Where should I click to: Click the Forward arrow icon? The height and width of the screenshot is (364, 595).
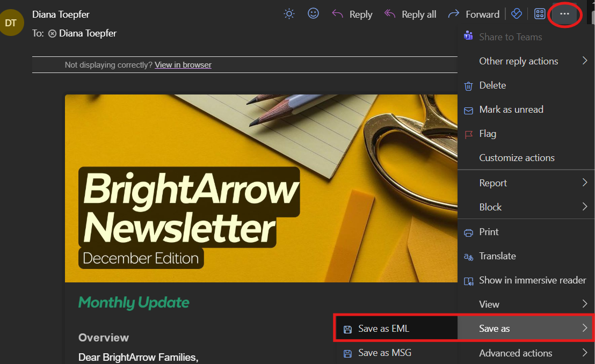[453, 14]
